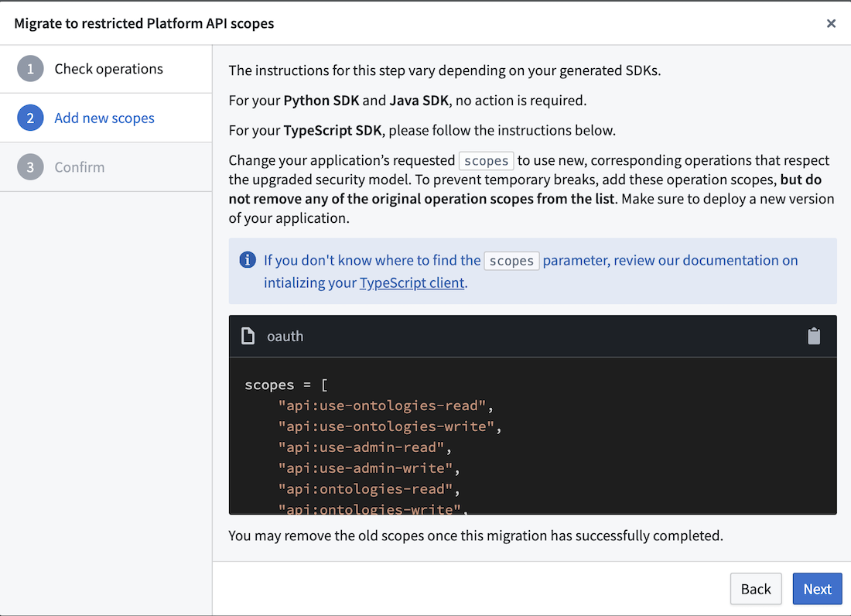The width and height of the screenshot is (851, 616).
Task: Click the info icon in the blue banner
Action: pyautogui.click(x=248, y=260)
